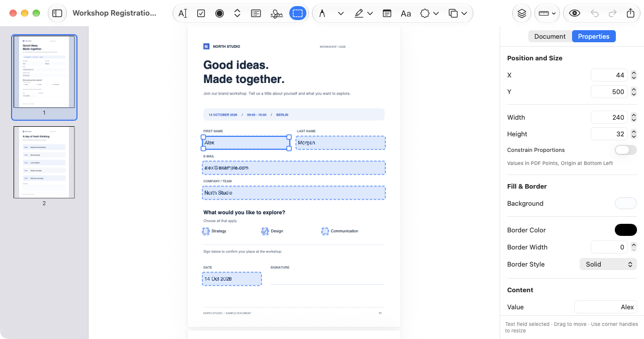Expand the highlighter options chevron
Image resolution: width=644 pixels, height=339 pixels.
click(x=370, y=14)
